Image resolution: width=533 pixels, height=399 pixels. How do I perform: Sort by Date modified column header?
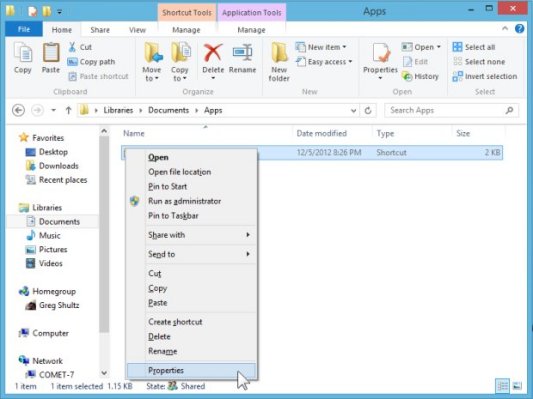[x=322, y=133]
